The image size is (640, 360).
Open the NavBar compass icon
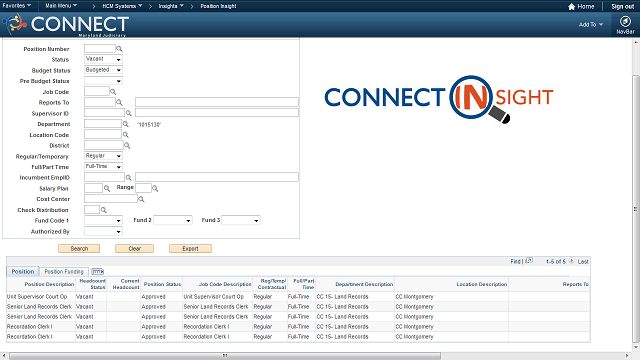click(x=625, y=21)
